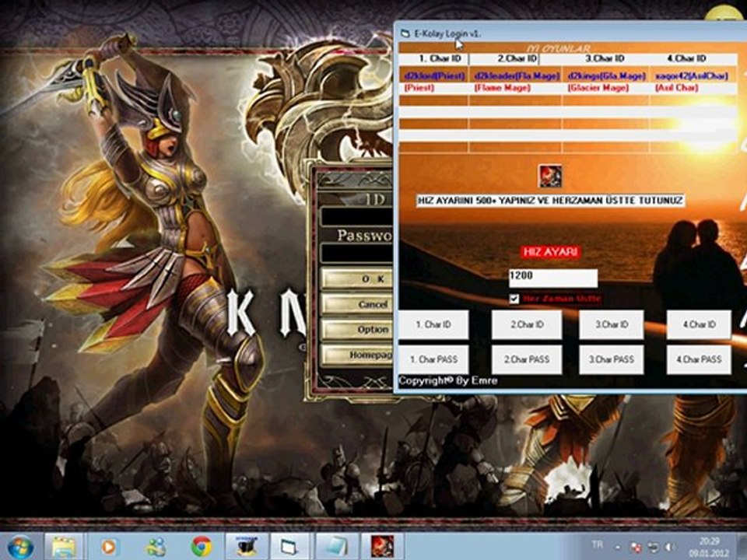Click the black hat app taskbar icon

click(x=247, y=547)
